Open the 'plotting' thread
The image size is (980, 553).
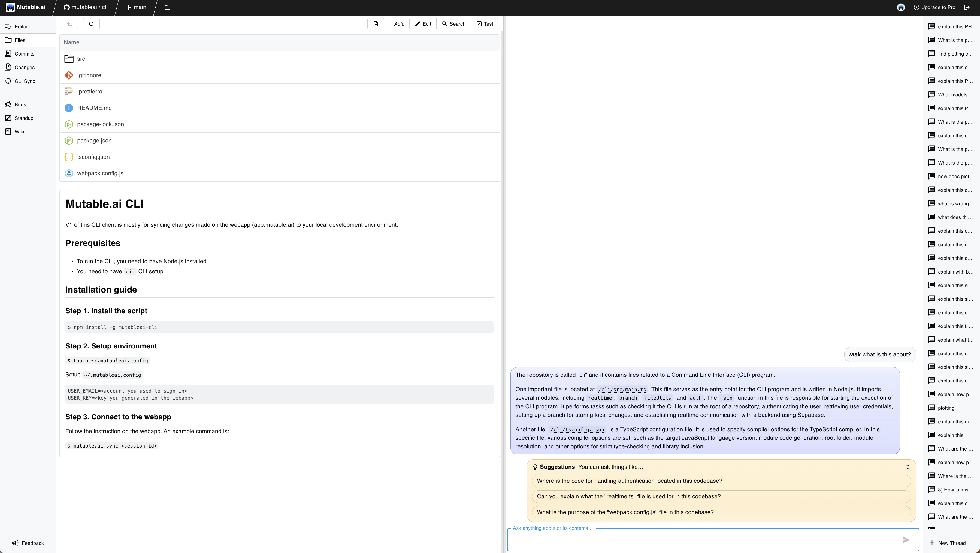[951, 408]
